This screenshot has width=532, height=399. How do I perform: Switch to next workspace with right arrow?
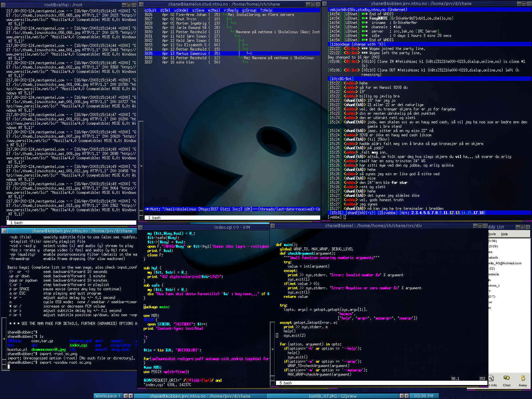coord(131,396)
